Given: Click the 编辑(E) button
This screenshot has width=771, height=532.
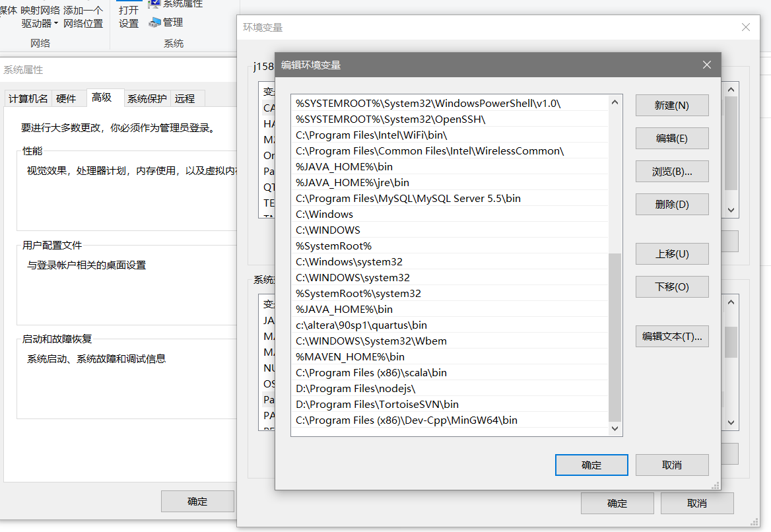Looking at the screenshot, I should (x=672, y=138).
